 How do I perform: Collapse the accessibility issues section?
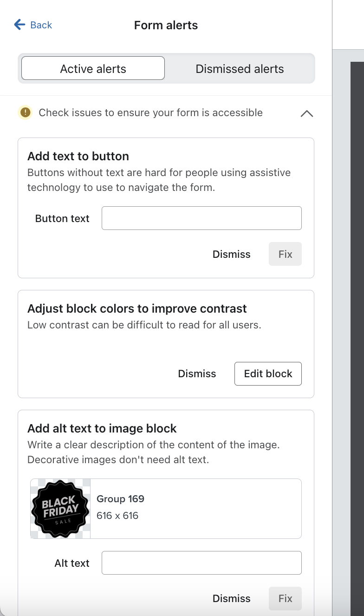click(x=306, y=113)
